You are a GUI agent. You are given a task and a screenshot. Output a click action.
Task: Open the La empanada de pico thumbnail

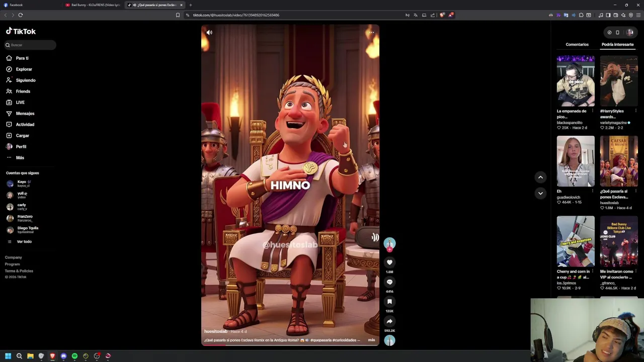[576, 81]
